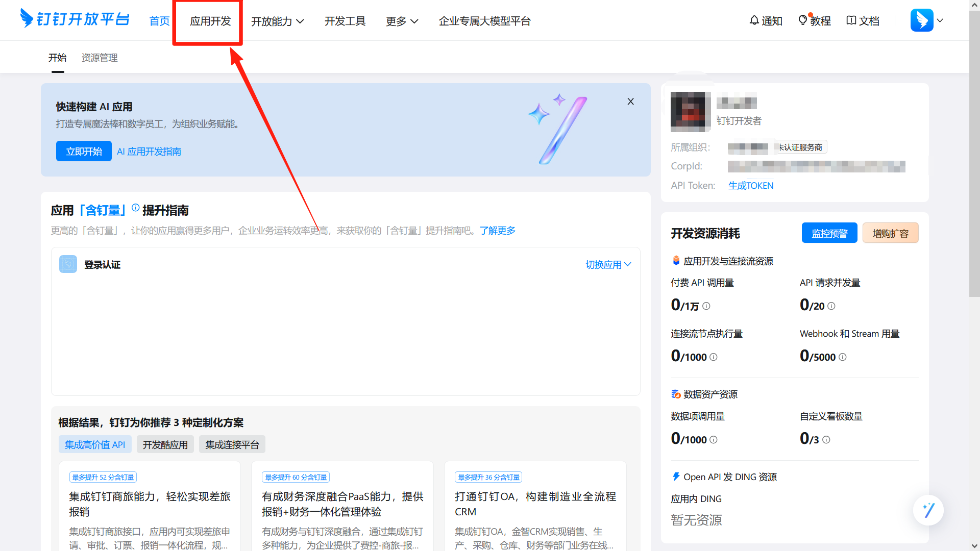Click the 监控预警 button
Image resolution: width=980 pixels, height=551 pixels.
point(829,233)
